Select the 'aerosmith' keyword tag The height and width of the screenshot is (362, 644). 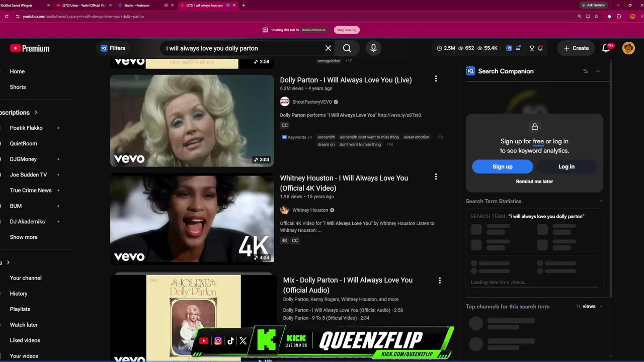click(x=326, y=137)
